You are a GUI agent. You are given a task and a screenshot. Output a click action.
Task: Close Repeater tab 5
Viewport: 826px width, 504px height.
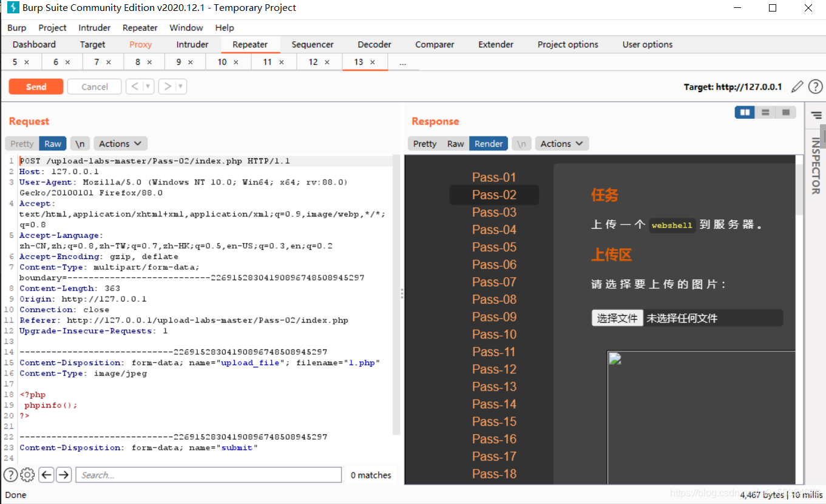pyautogui.click(x=27, y=62)
